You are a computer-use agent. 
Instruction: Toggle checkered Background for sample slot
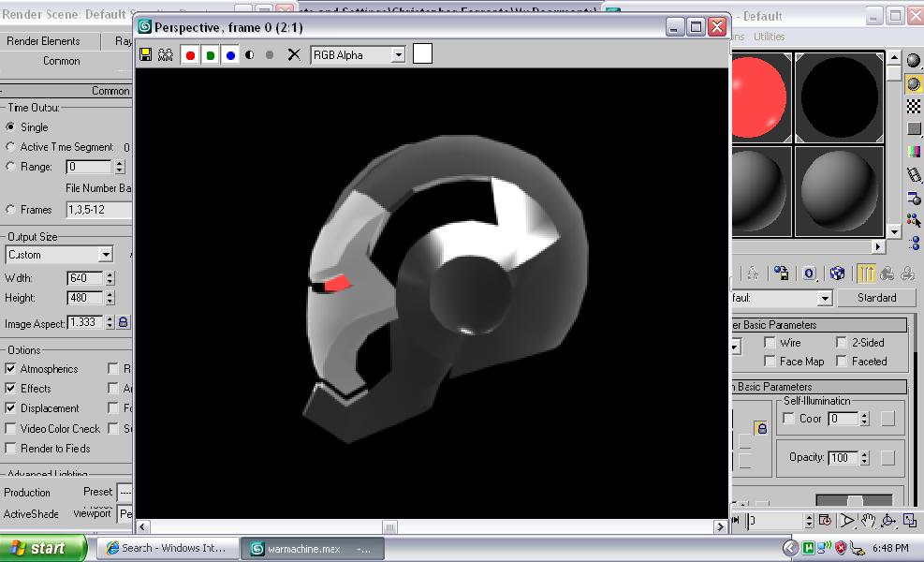pos(914,106)
